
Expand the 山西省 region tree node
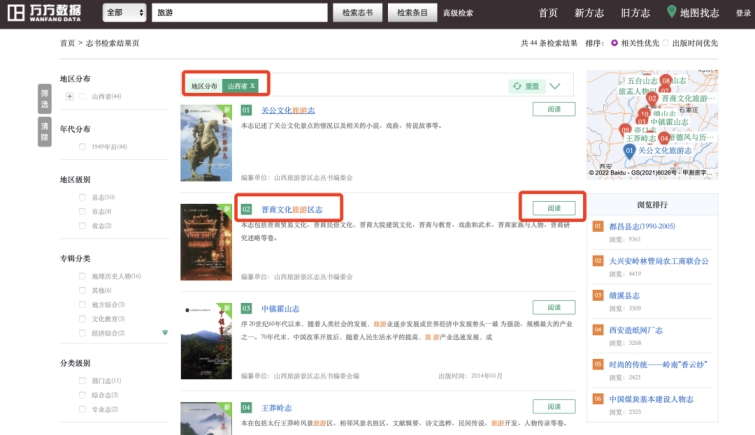tap(69, 96)
